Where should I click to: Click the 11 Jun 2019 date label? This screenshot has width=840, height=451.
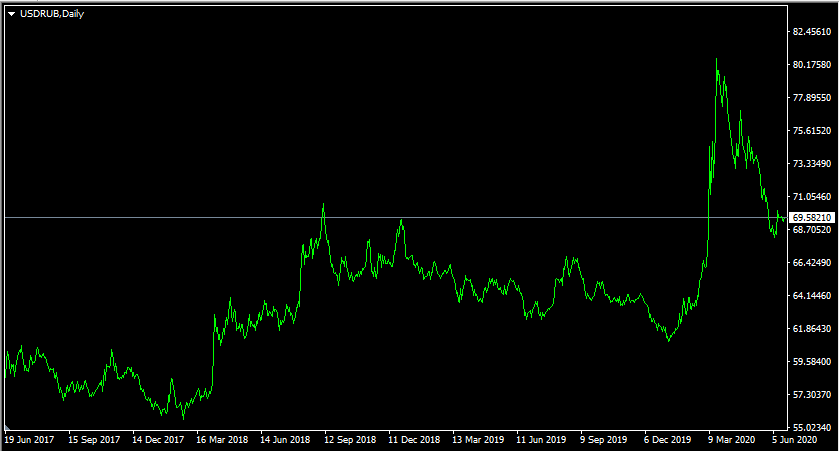tap(541, 440)
